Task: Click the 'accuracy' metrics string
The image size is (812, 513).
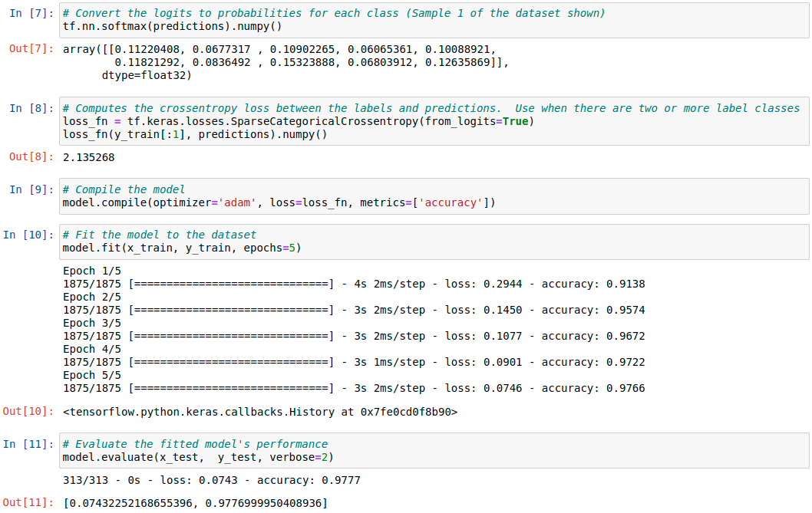Action: pyautogui.click(x=451, y=203)
